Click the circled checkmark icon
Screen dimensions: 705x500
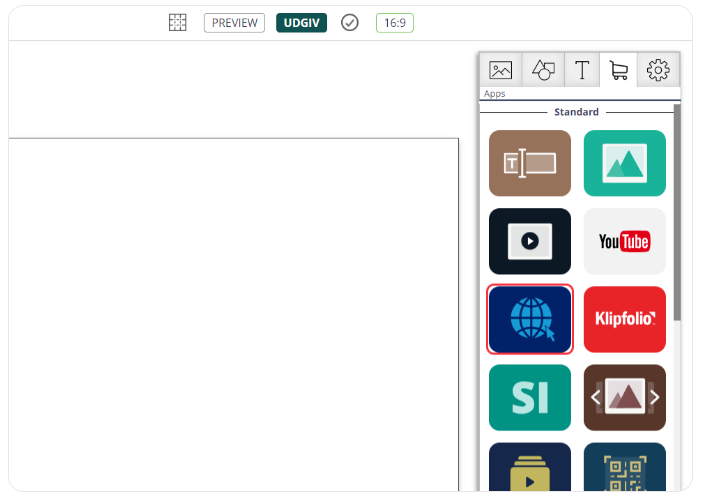click(349, 22)
